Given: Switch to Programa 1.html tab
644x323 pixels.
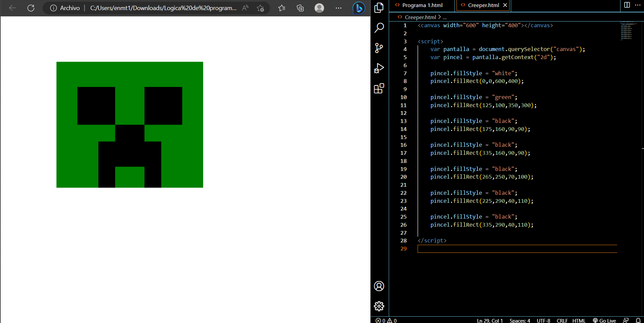Looking at the screenshot, I should pos(422,5).
